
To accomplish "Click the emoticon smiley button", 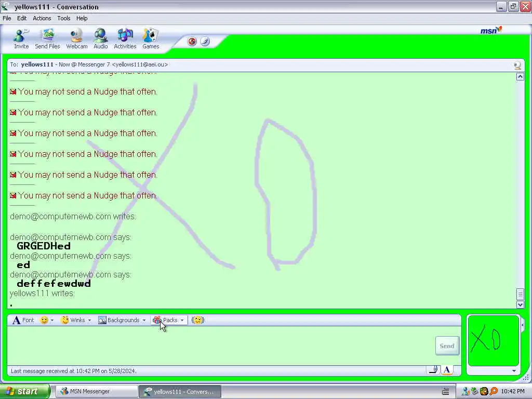I will [x=44, y=320].
